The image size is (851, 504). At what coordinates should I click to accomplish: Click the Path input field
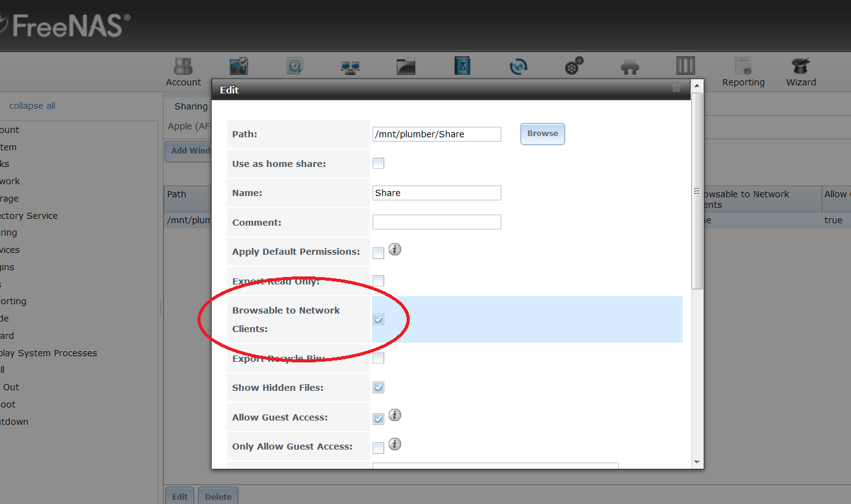click(437, 134)
